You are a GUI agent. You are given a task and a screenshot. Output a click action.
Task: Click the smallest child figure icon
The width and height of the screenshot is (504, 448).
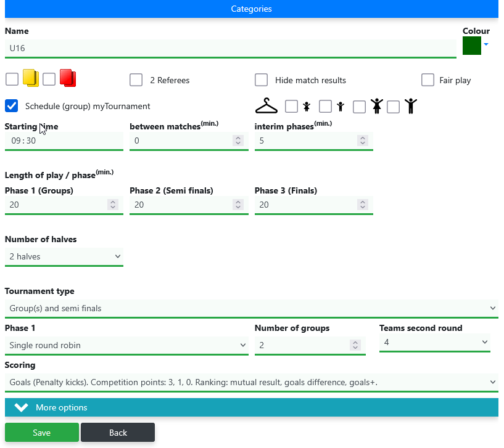point(306,106)
